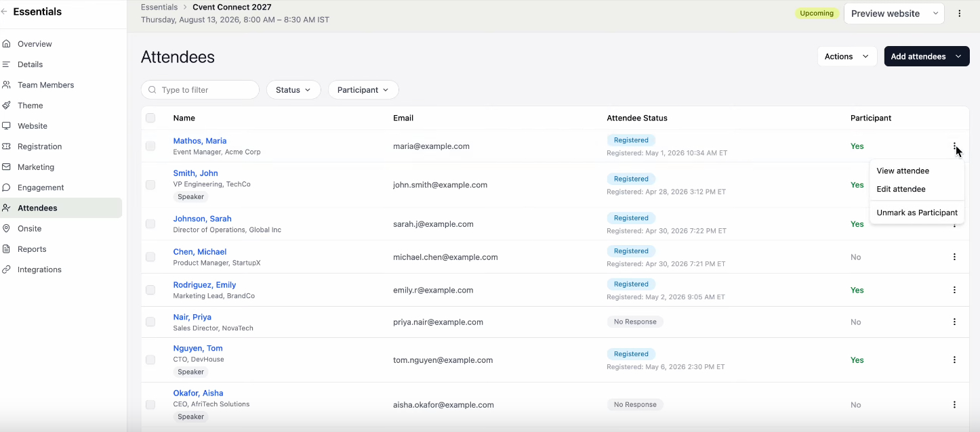Go to the Attendees sidebar item
980x432 pixels.
pos(61,208)
